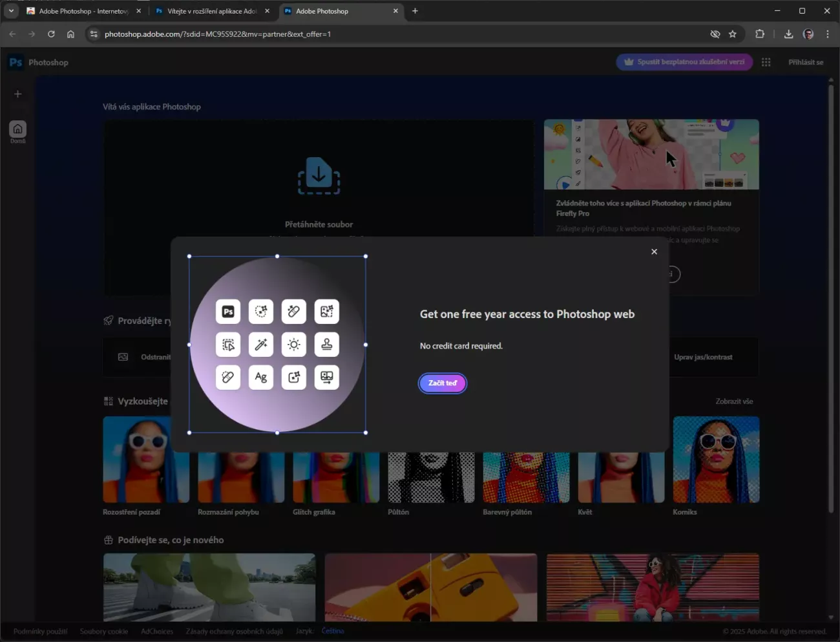The height and width of the screenshot is (642, 840).
Task: Open browser extensions puzzle icon
Action: pyautogui.click(x=760, y=34)
